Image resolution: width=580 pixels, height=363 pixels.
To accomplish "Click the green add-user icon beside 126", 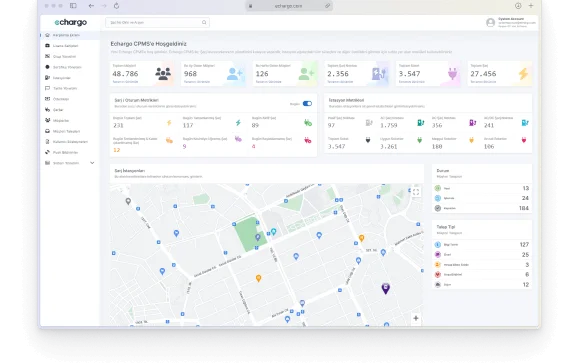I will [306, 74].
